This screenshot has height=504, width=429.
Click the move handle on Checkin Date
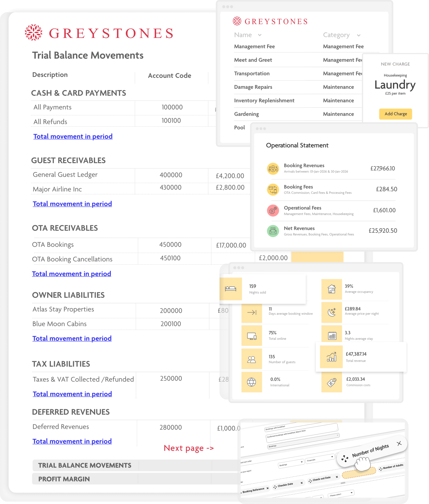pos(275,487)
